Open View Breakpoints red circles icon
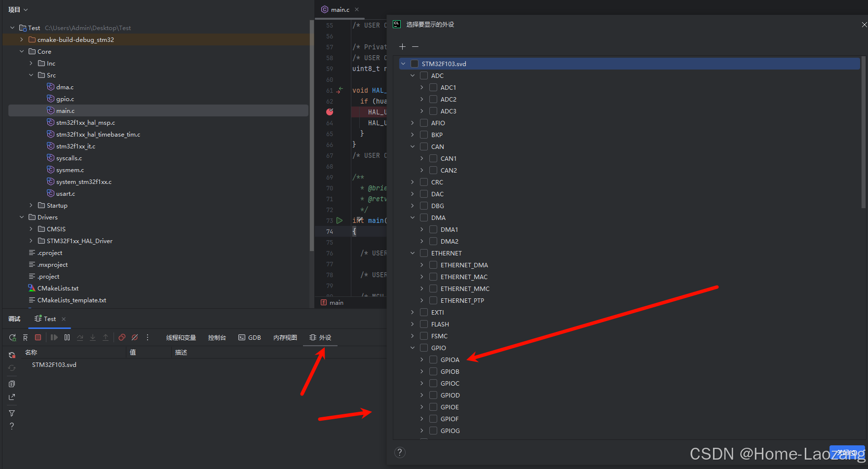 click(x=122, y=337)
